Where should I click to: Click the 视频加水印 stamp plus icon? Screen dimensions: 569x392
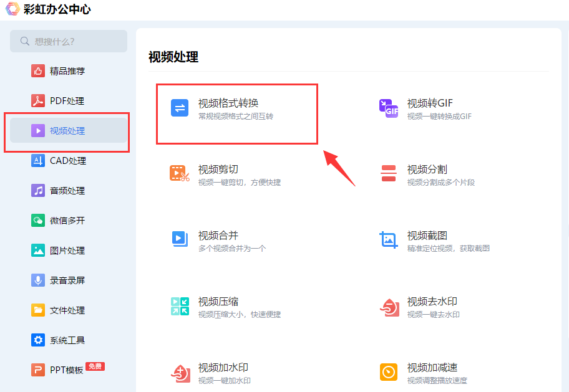pos(180,373)
